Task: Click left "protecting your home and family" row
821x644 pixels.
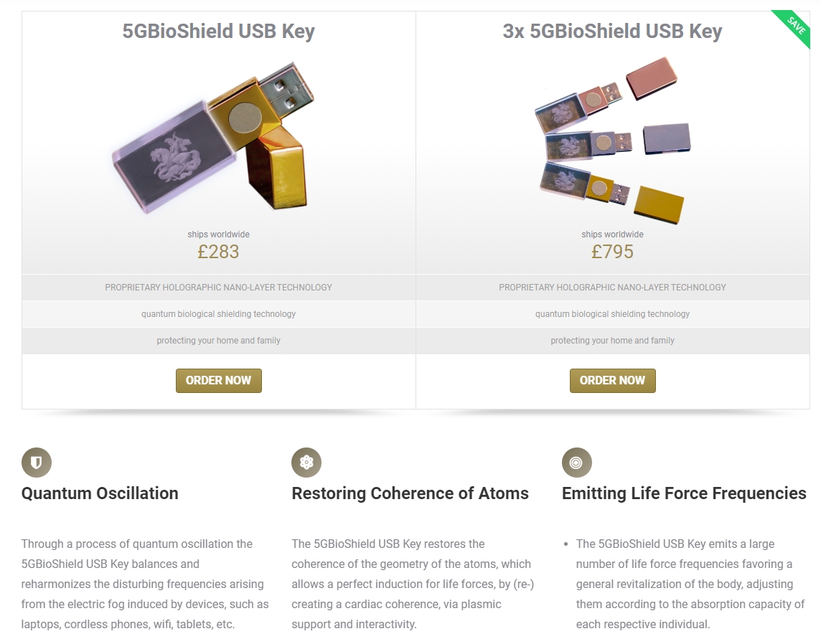Action: (218, 341)
